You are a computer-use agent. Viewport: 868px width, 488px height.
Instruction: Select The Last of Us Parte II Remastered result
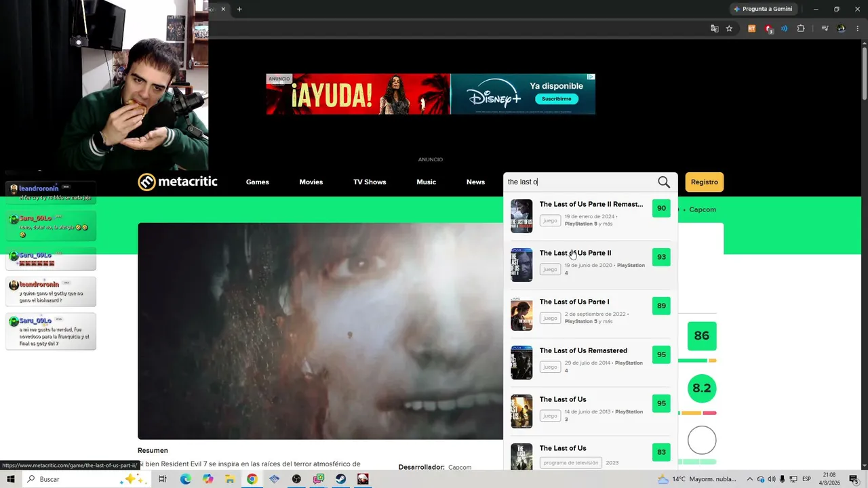pos(590,216)
